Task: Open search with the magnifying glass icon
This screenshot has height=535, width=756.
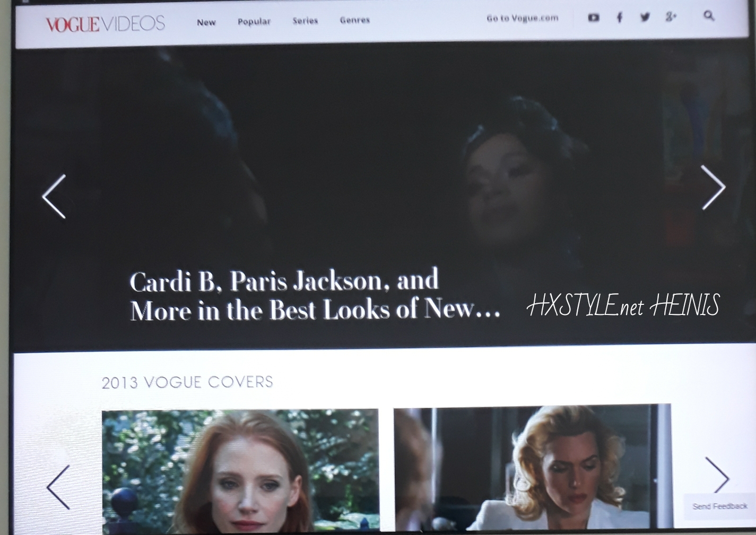Action: tap(709, 16)
